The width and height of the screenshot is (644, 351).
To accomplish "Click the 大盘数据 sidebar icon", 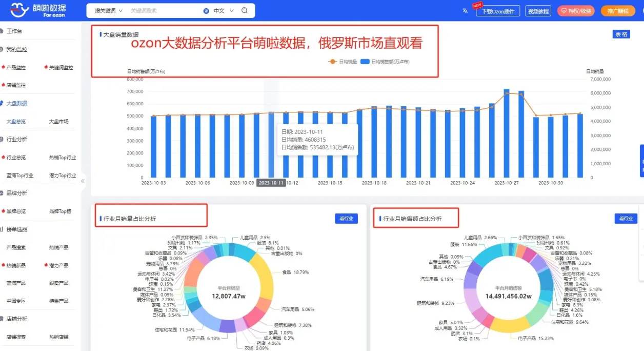I will point(2,103).
